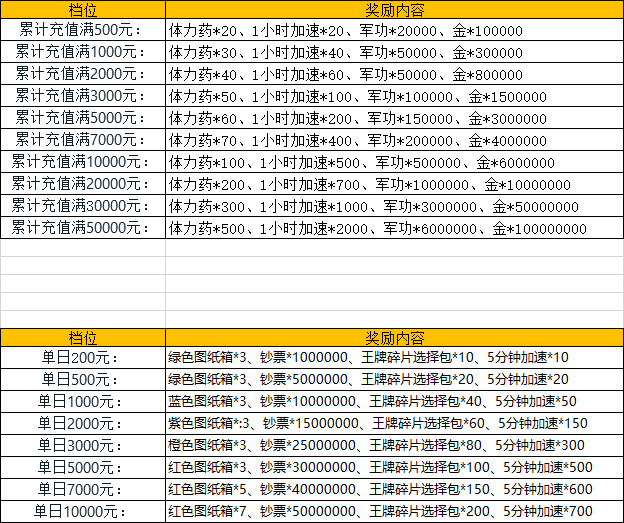Select the 累计充值满50000元 cell

point(82,228)
